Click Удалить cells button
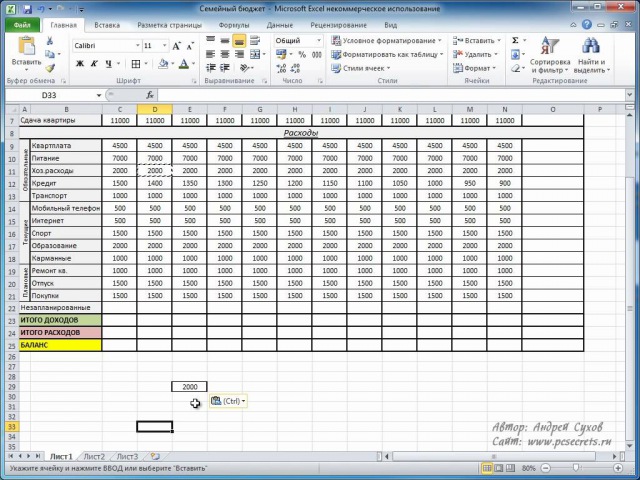The image size is (640, 480). coord(476,54)
